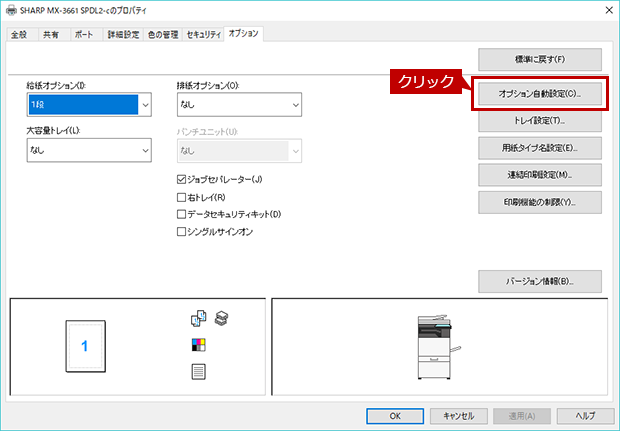Click 標準に戻す(F) button

(x=540, y=59)
